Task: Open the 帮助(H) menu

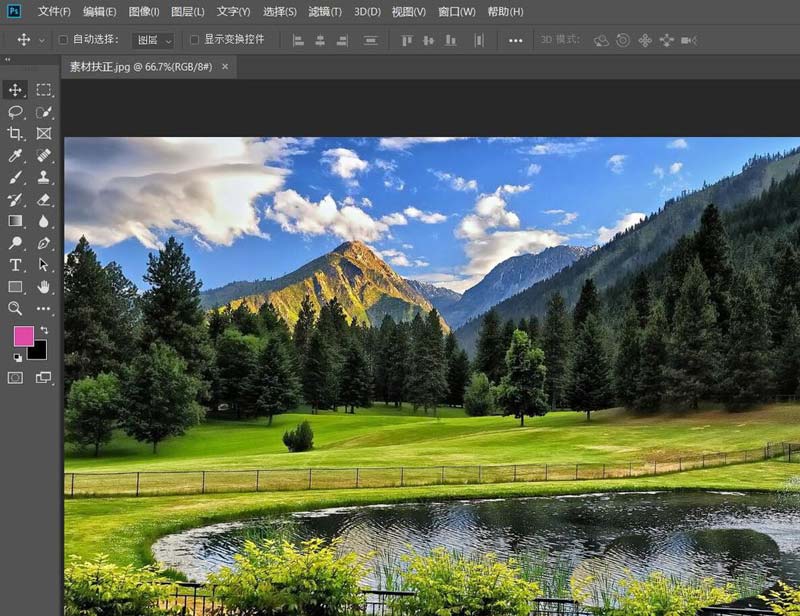Action: click(505, 11)
